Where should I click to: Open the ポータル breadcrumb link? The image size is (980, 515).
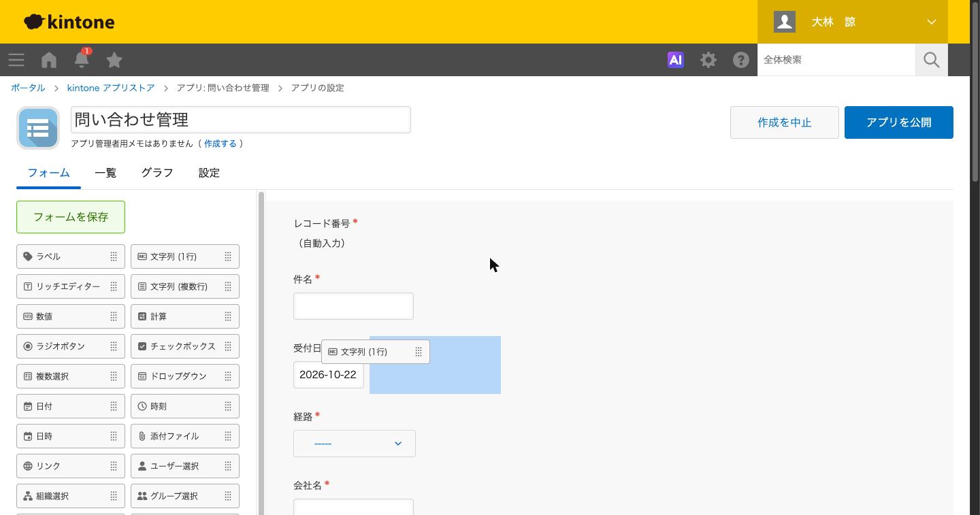(x=28, y=88)
